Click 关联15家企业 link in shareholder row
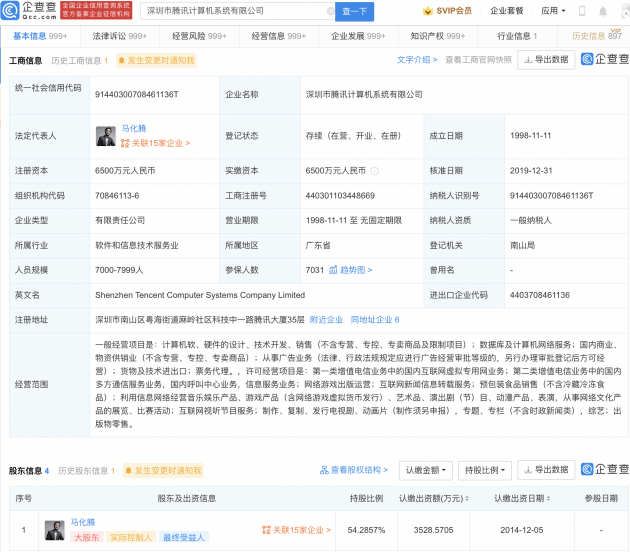This screenshot has width=630, height=552. pos(296,530)
